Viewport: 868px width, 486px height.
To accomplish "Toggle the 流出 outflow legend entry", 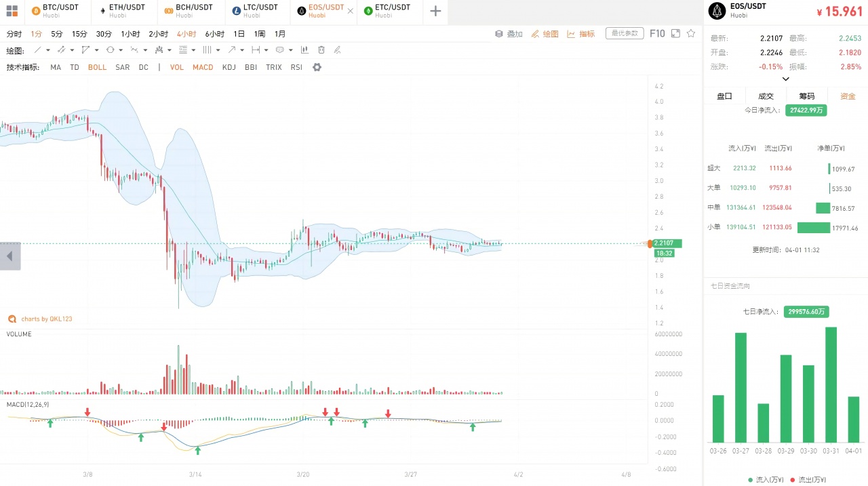I will [x=808, y=479].
